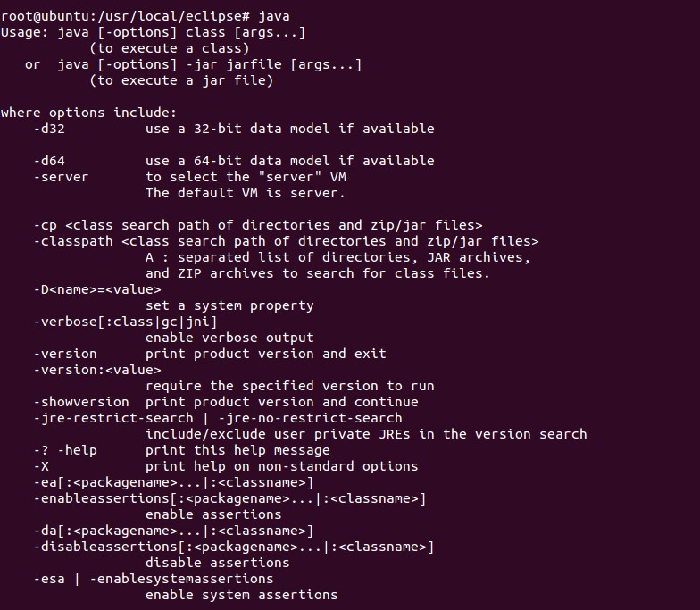Click the -enableassertions option line

tap(229, 498)
